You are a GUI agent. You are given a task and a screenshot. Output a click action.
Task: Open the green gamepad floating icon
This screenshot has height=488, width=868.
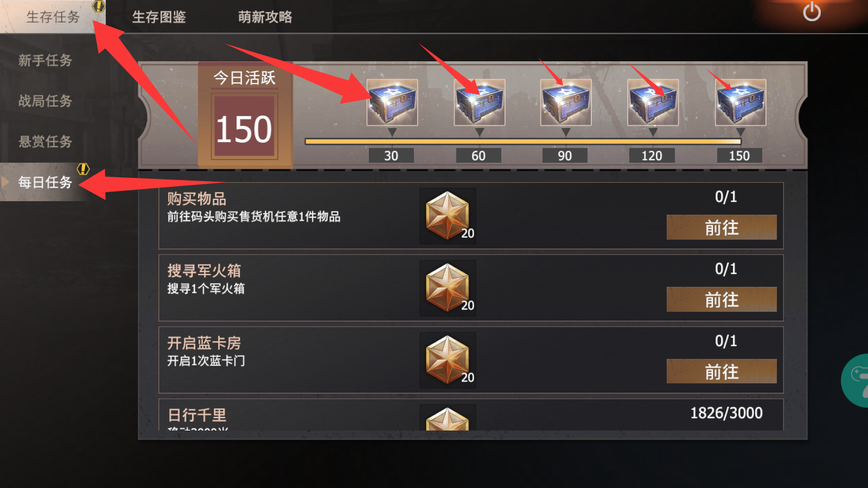pos(855,381)
